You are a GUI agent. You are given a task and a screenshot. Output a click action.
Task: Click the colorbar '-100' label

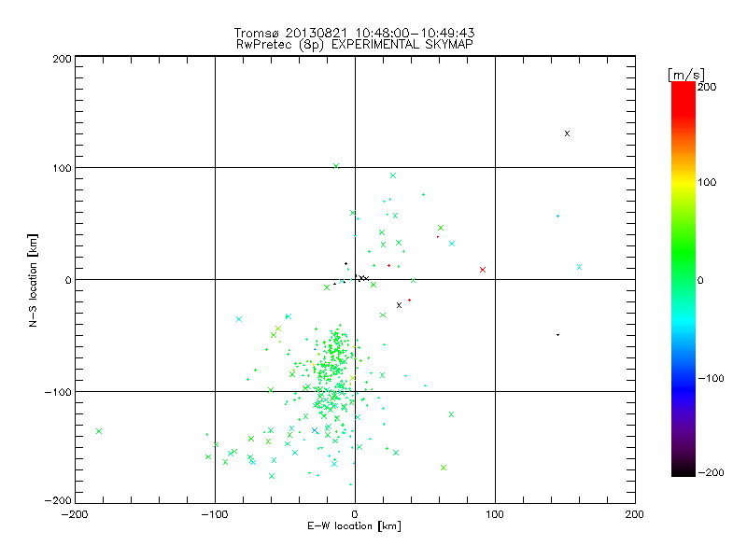tap(711, 378)
